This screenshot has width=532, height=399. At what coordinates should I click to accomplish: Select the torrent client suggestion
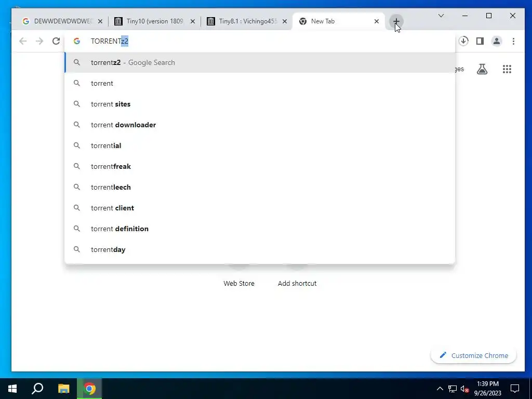click(260, 208)
